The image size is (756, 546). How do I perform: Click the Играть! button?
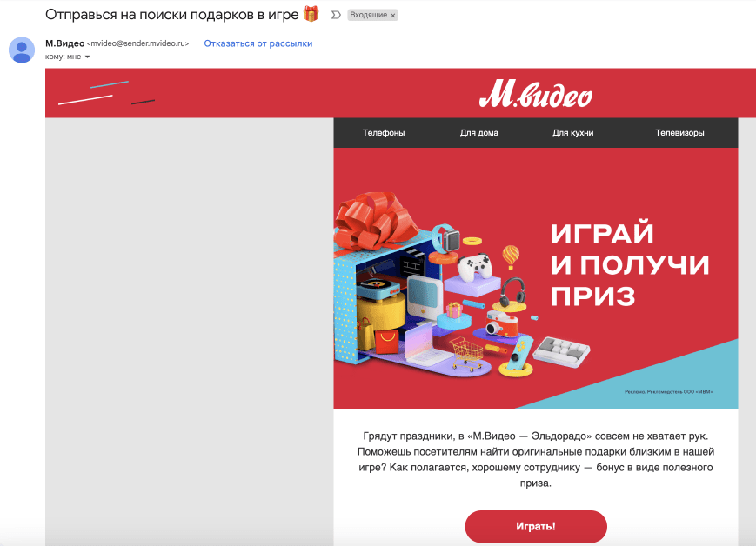point(536,526)
